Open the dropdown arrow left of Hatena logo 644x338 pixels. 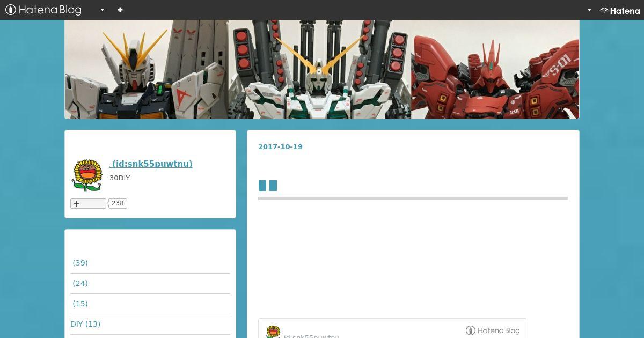[589, 10]
